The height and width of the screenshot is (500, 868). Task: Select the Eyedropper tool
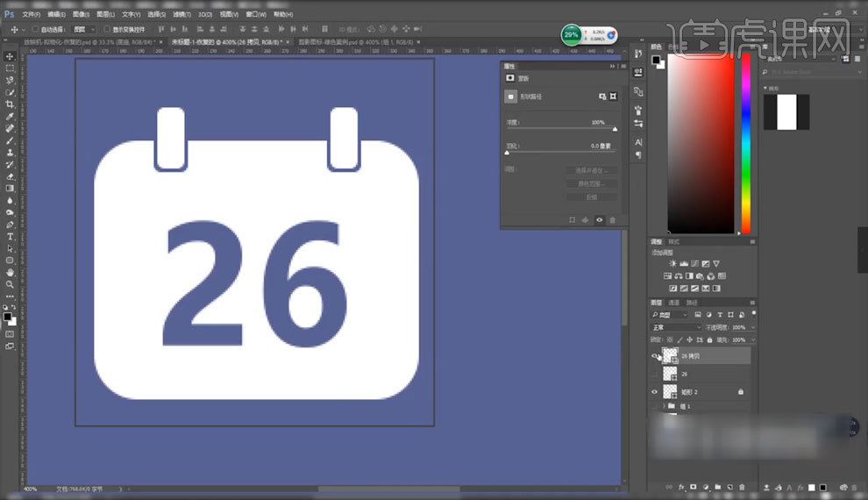click(10, 117)
